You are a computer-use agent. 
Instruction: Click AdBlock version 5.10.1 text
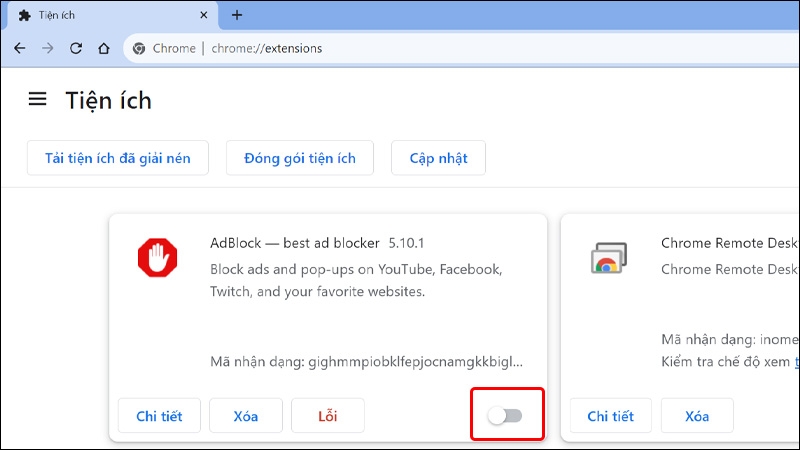pos(406,243)
